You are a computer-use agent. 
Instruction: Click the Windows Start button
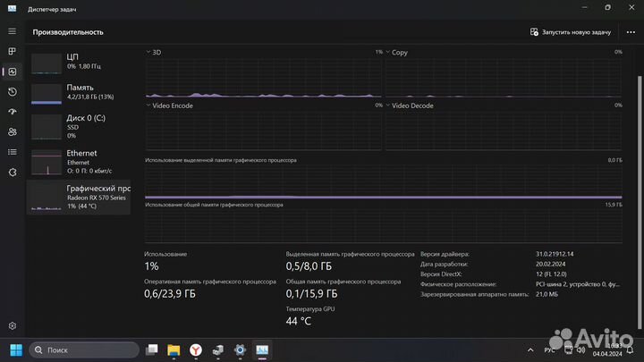(x=14, y=349)
